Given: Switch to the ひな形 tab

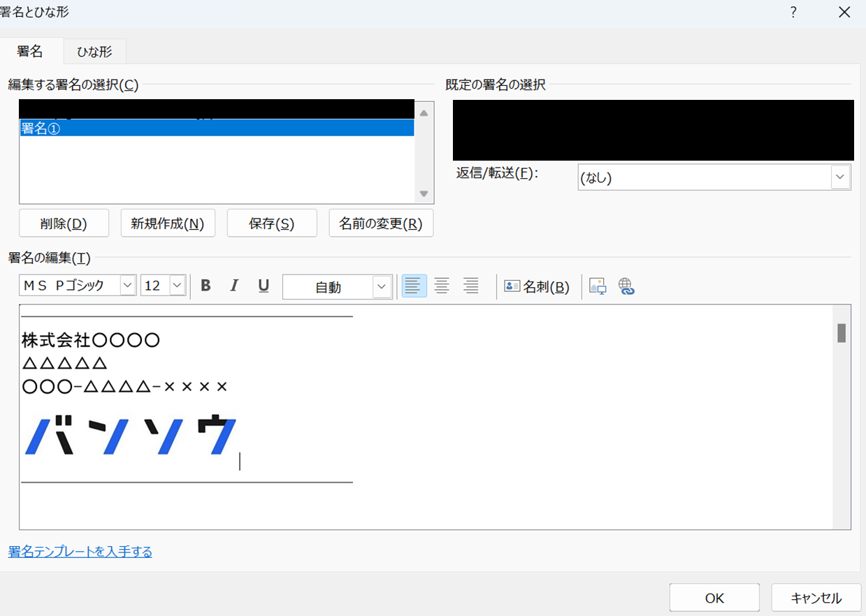Looking at the screenshot, I should click(x=94, y=51).
